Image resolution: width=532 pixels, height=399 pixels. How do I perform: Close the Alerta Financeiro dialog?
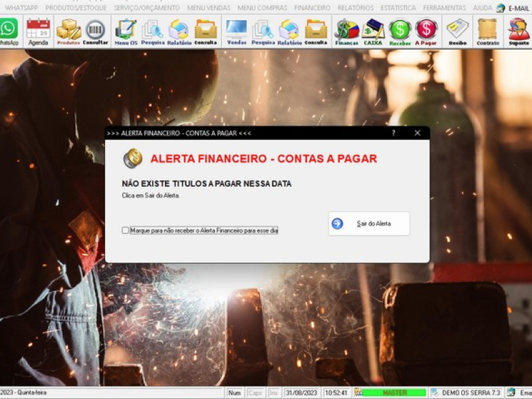(418, 133)
